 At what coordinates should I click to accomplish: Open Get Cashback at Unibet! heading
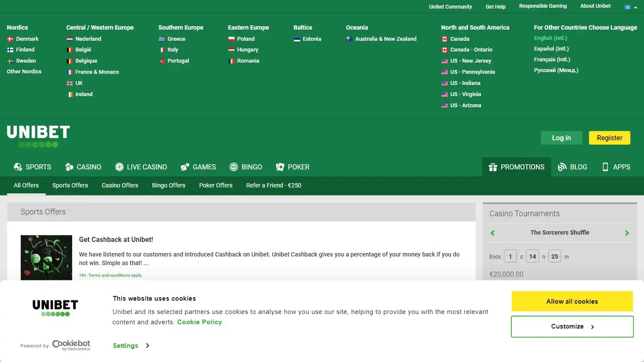116,240
